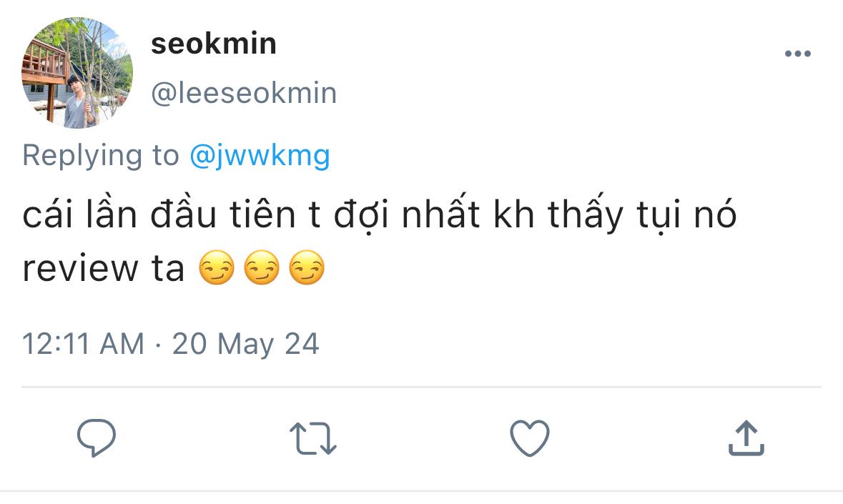
Task: Click the tweet's first line starting 'cái lần'
Action: tap(379, 215)
